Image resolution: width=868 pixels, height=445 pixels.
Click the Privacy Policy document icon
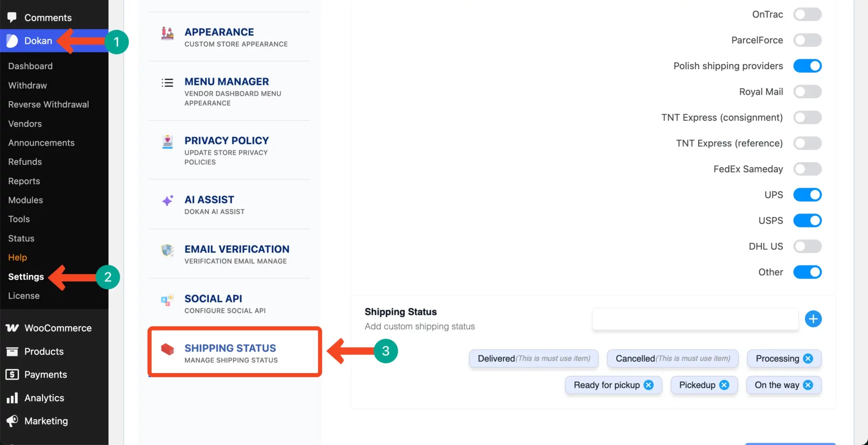[x=168, y=142]
